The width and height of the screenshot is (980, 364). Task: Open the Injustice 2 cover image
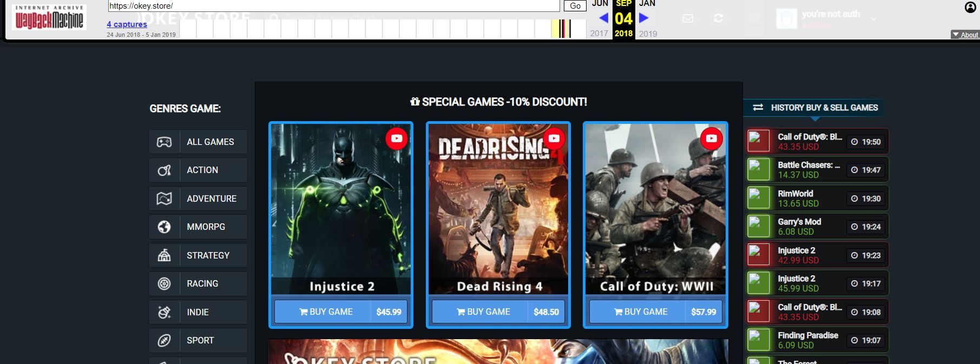tap(341, 209)
